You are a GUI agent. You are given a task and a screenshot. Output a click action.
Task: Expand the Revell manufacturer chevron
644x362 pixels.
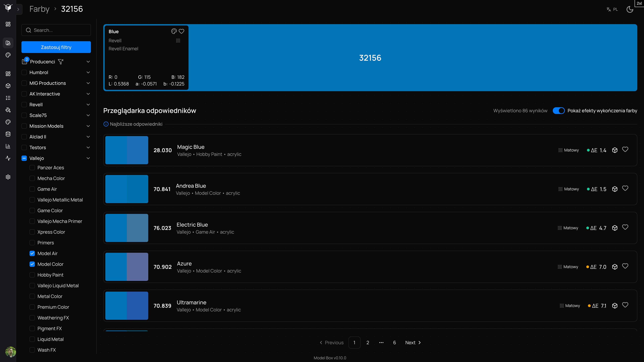click(x=88, y=105)
